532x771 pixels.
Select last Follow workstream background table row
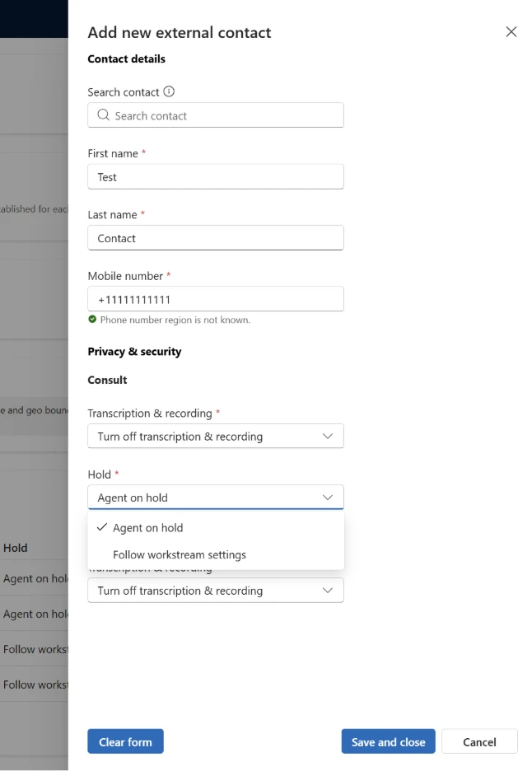click(35, 685)
